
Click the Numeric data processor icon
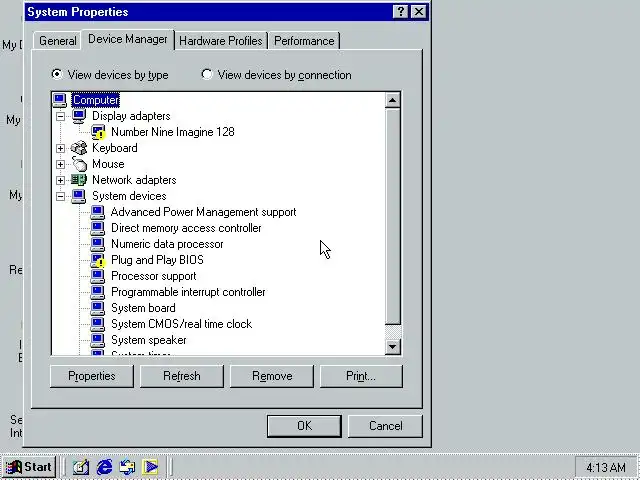[98, 244]
